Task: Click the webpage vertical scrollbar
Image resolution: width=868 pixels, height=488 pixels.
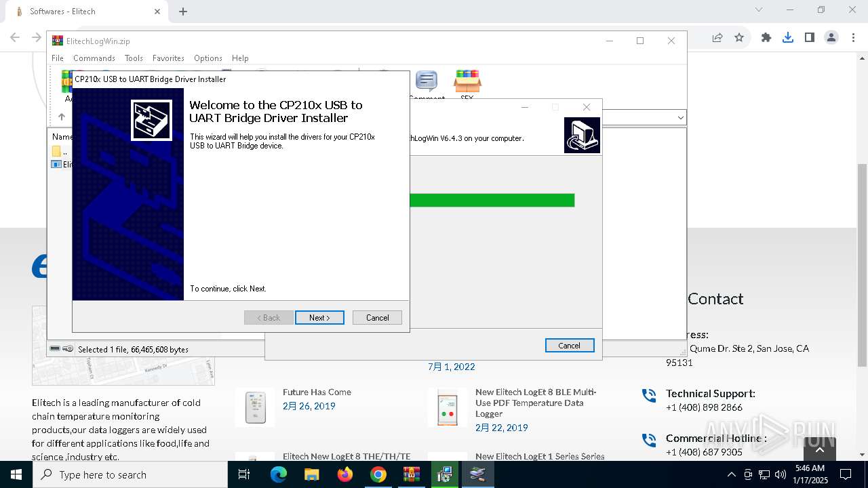Action: (x=862, y=264)
